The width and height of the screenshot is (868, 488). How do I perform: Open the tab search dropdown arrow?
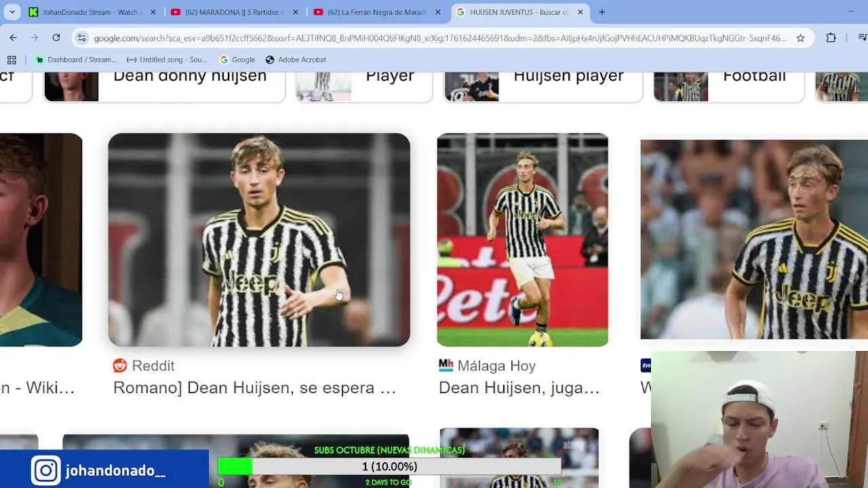(12, 12)
